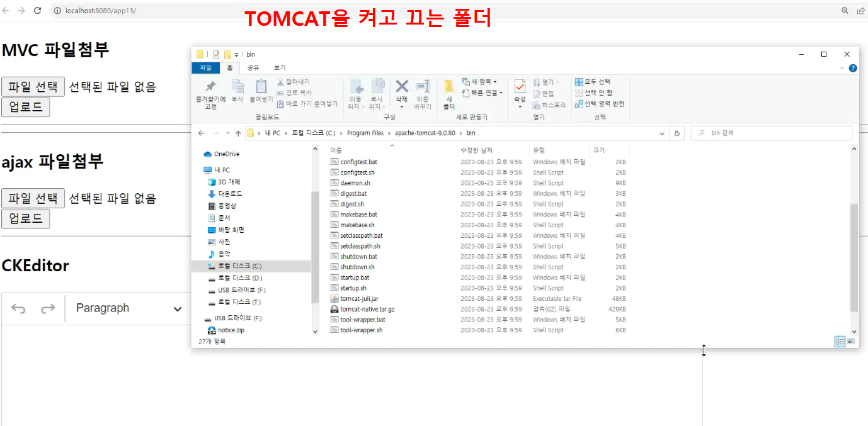868x426 pixels.
Task: Open Explorer help question mark icon
Action: 853,68
